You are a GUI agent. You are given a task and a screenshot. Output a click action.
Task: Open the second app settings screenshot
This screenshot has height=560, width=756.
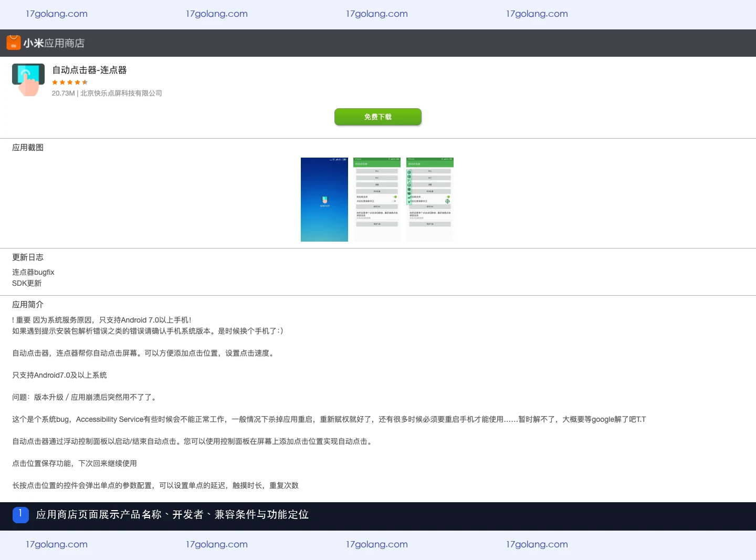click(x=377, y=200)
